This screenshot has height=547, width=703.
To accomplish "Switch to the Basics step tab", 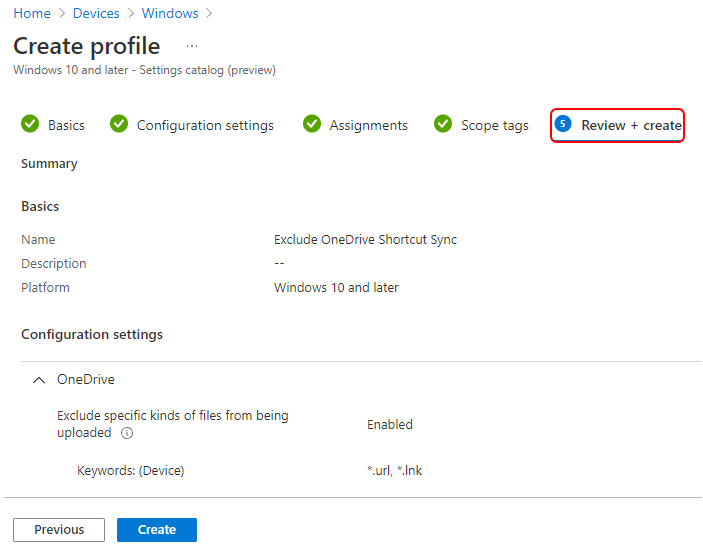I will pyautogui.click(x=66, y=125).
